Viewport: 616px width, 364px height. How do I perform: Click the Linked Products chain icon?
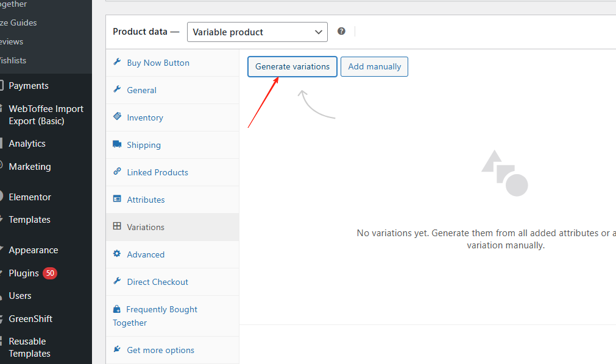tap(117, 172)
